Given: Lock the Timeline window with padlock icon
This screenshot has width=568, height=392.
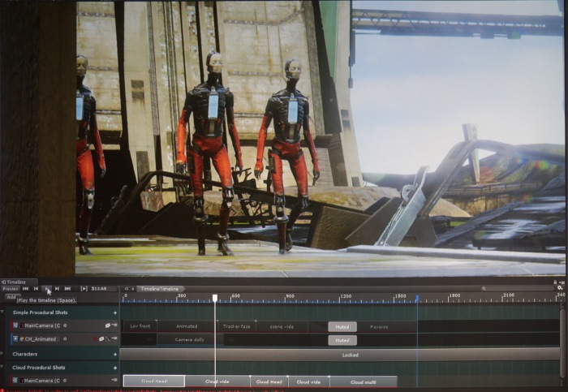Looking at the screenshot, I should [555, 282].
